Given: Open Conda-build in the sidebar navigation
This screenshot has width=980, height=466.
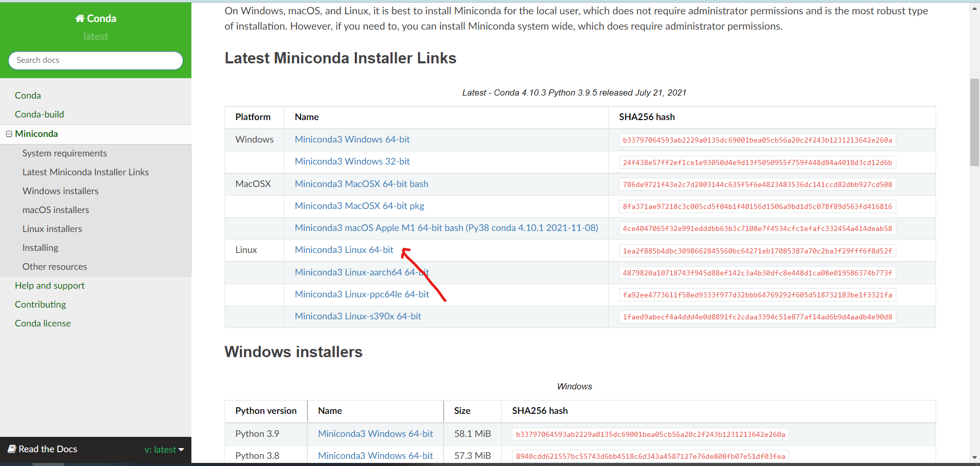Looking at the screenshot, I should [39, 114].
